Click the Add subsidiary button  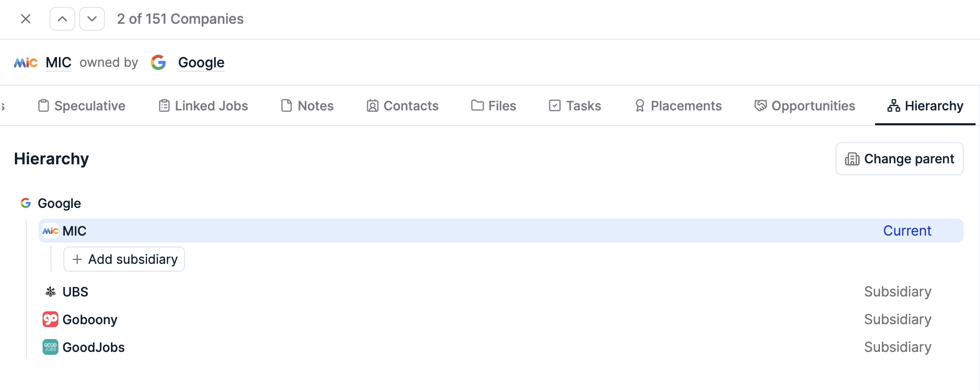tap(124, 259)
